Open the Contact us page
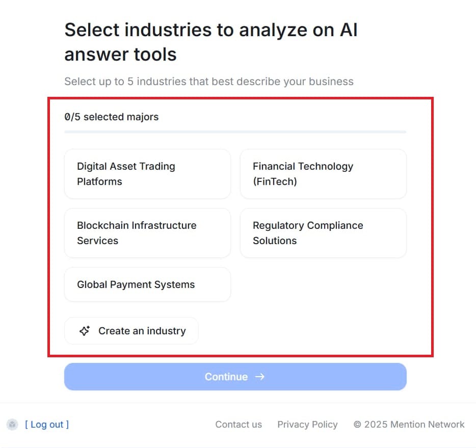476x448 pixels. click(x=239, y=424)
